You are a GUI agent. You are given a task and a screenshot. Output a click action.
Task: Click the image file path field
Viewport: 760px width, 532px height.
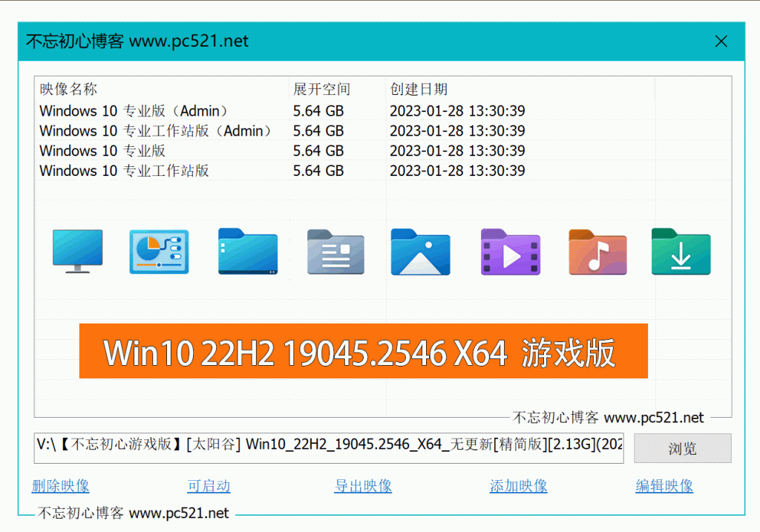pos(329,448)
